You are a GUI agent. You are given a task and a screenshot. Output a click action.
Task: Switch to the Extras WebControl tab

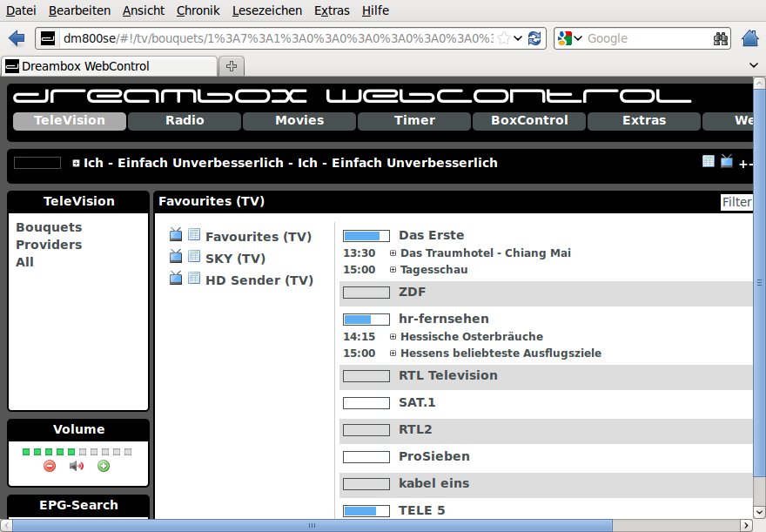644,121
